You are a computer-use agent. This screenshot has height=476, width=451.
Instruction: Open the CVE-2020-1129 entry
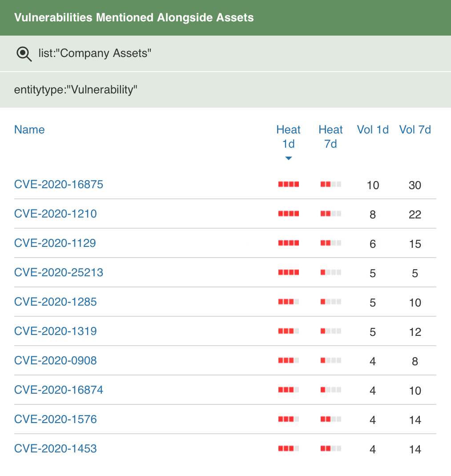[x=55, y=243]
